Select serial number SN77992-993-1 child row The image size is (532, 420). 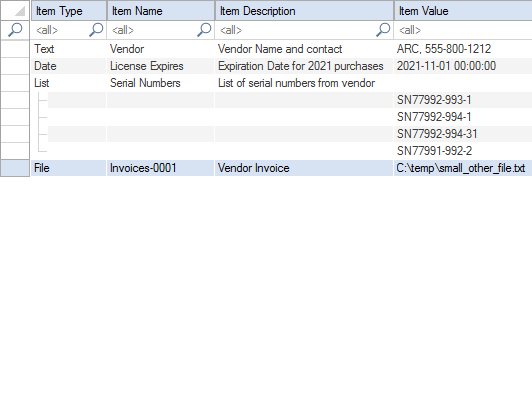(290, 100)
